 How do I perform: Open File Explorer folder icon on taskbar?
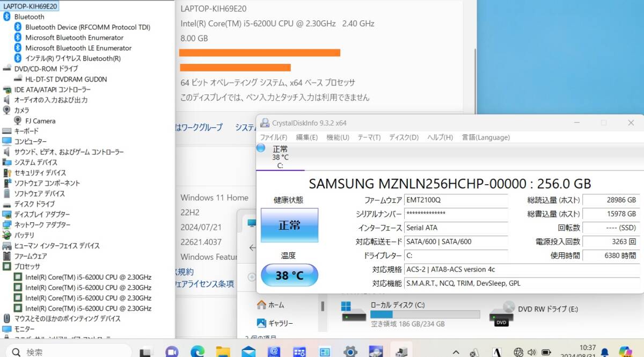[223, 352]
